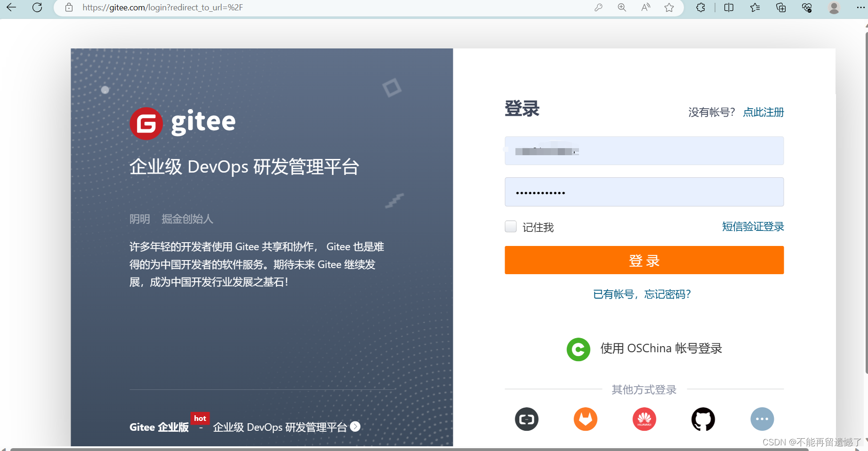The height and width of the screenshot is (451, 868).
Task: Click the green OSChina logo icon
Action: [x=579, y=349]
